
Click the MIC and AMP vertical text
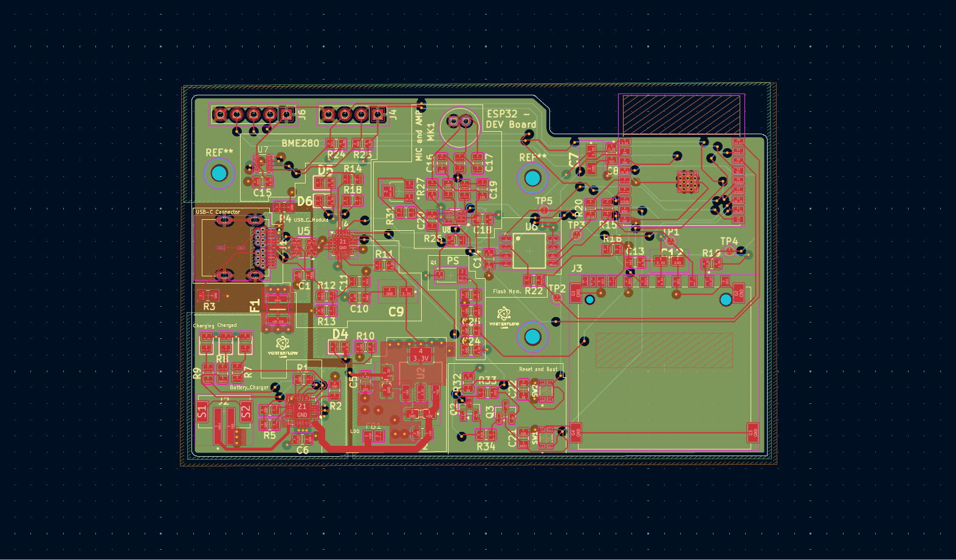419,135
